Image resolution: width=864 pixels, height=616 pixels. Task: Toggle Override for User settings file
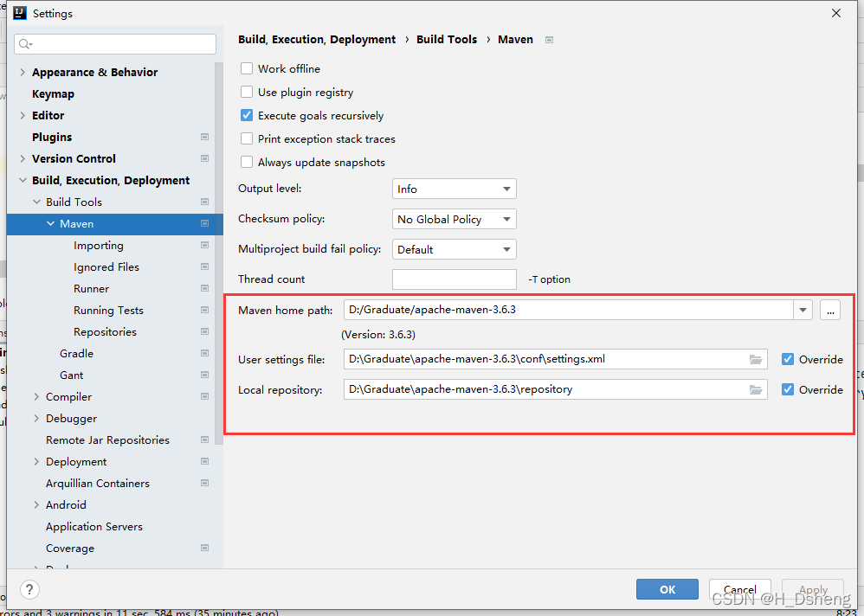788,359
